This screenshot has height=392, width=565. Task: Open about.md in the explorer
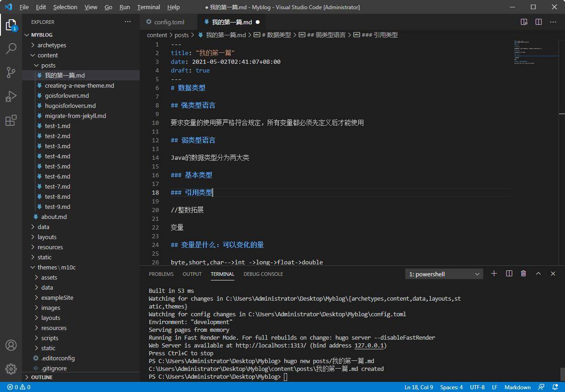(54, 217)
